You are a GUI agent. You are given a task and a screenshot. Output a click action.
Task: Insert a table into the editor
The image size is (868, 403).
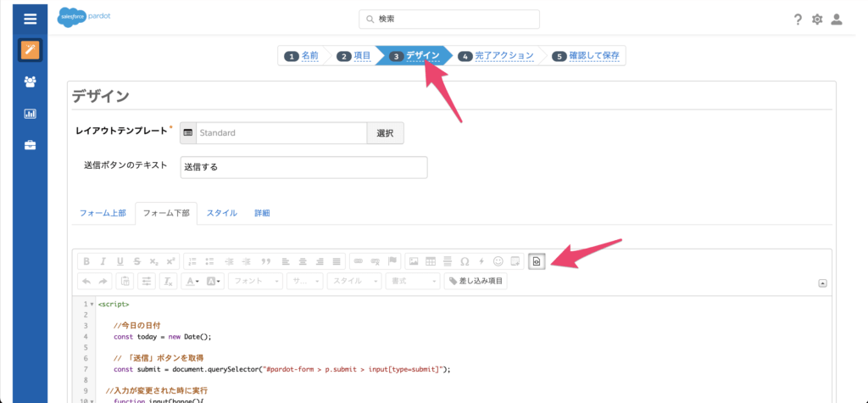431,261
